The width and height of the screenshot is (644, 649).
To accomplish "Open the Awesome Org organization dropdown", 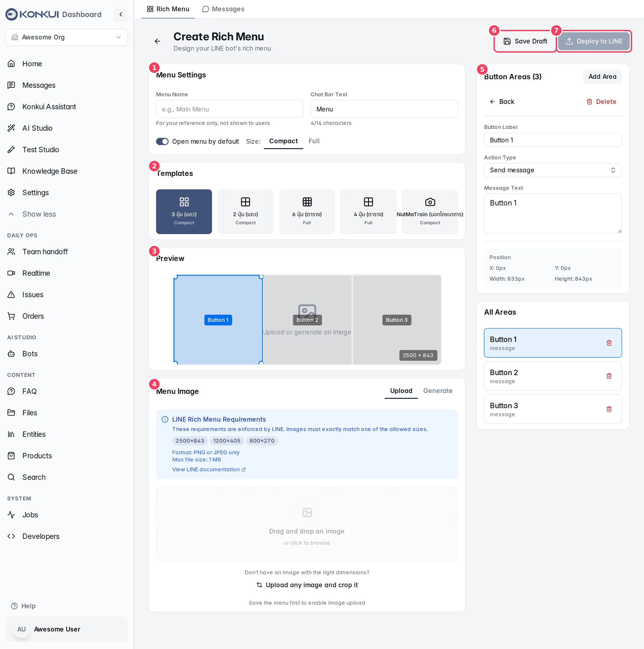I will tap(67, 37).
